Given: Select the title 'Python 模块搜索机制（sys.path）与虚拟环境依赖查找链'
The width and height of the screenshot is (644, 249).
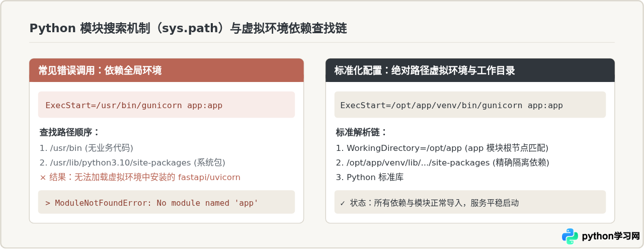Looking at the screenshot, I should point(188,29).
